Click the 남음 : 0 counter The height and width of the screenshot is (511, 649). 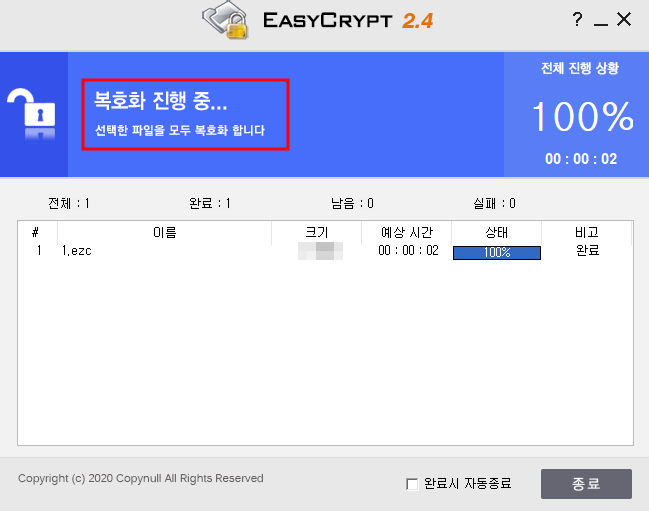coord(352,204)
